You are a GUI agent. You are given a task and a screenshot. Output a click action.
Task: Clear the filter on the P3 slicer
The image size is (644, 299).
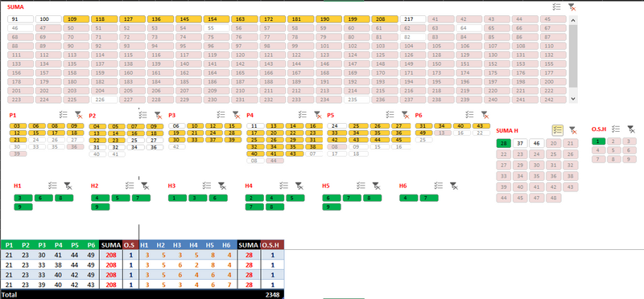coord(236,115)
